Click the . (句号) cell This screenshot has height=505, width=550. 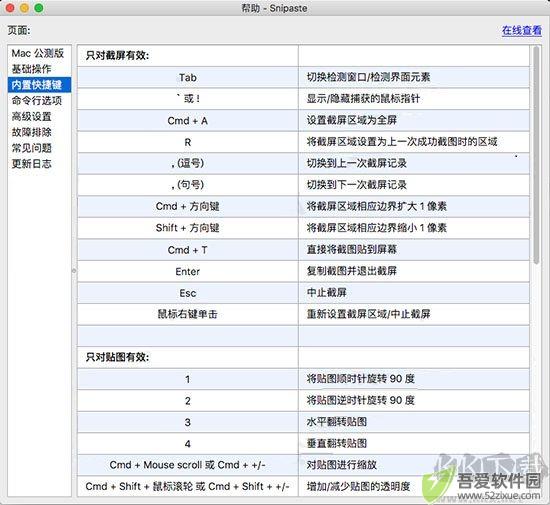point(188,185)
